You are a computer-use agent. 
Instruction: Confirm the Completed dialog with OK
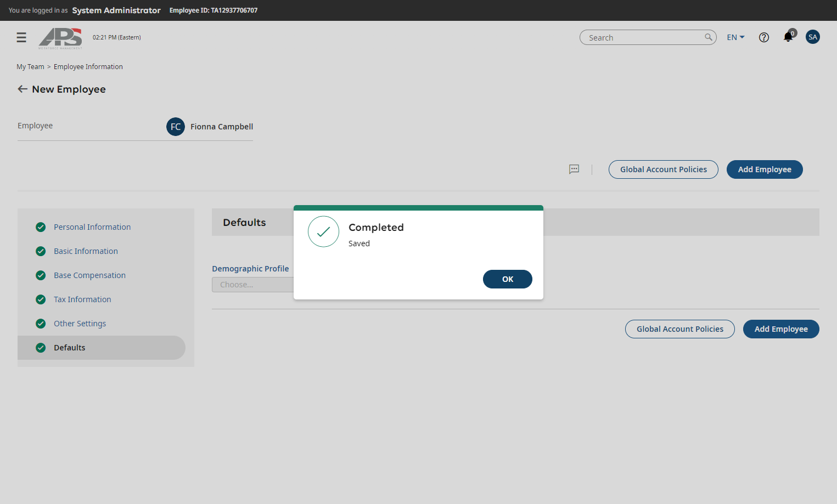[x=508, y=279]
